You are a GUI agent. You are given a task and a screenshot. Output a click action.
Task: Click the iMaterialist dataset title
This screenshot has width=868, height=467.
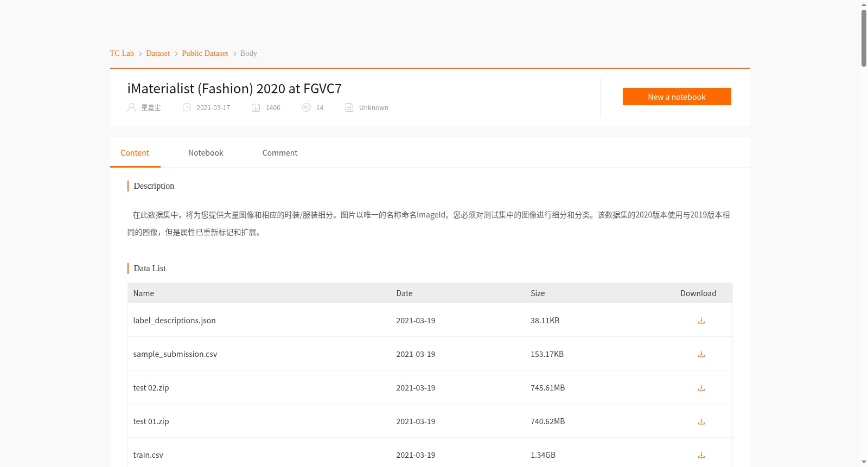pyautogui.click(x=234, y=88)
